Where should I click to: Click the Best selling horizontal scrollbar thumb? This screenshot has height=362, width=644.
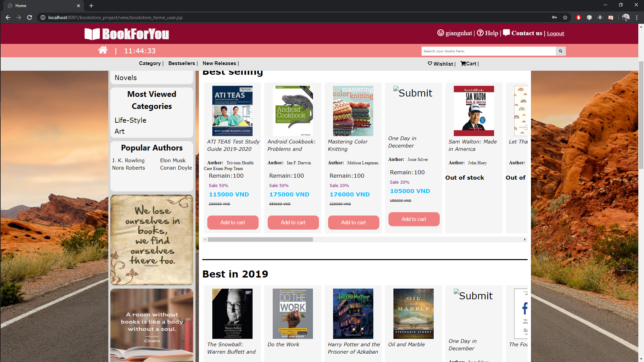click(260, 239)
